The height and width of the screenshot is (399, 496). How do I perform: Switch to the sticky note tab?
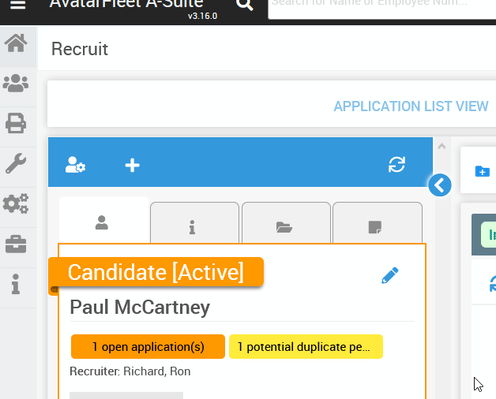point(377,223)
